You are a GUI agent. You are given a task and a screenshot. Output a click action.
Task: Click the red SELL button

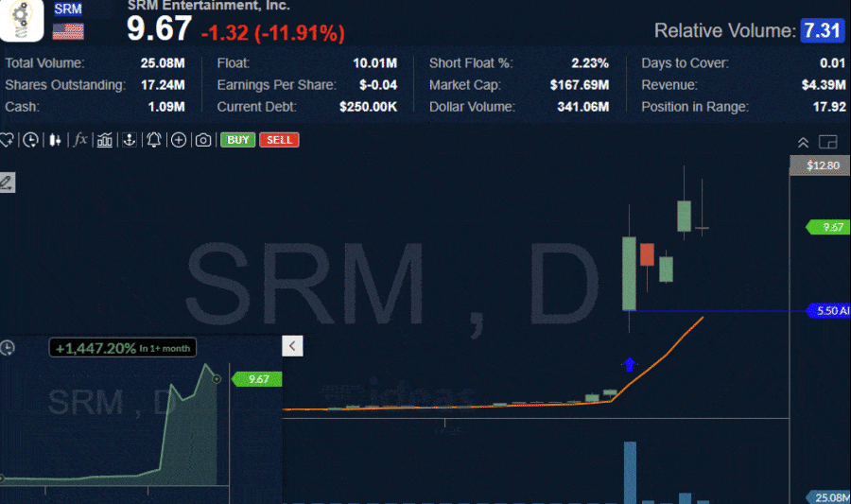point(279,140)
